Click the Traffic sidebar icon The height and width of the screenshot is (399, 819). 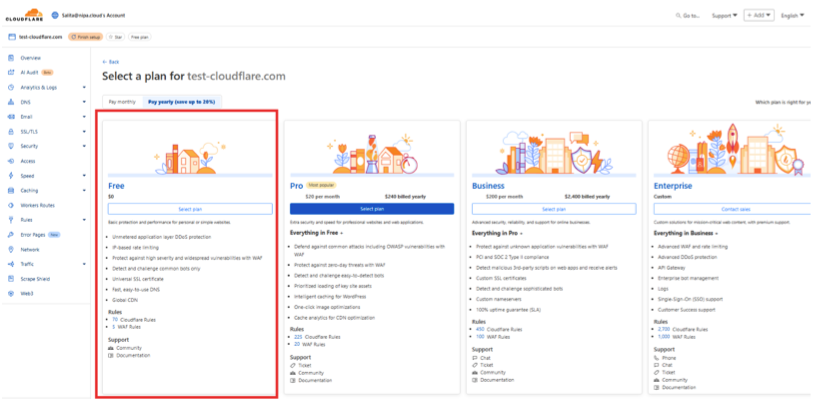[x=10, y=264]
